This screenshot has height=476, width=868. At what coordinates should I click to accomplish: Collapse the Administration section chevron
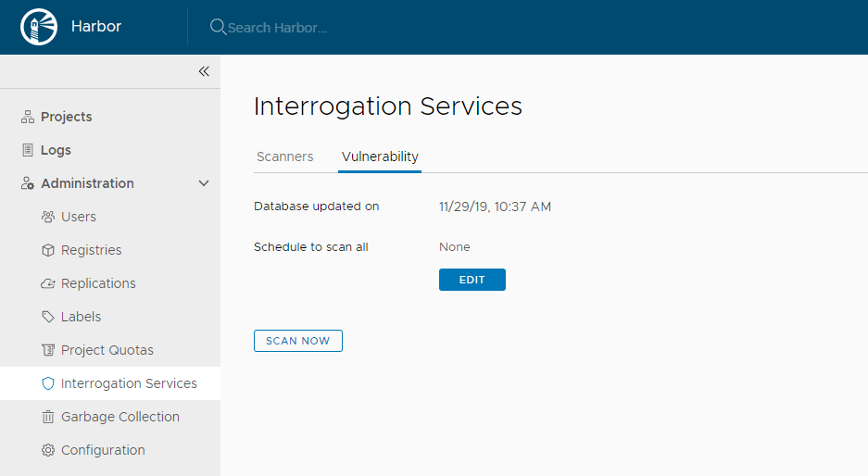pyautogui.click(x=204, y=183)
